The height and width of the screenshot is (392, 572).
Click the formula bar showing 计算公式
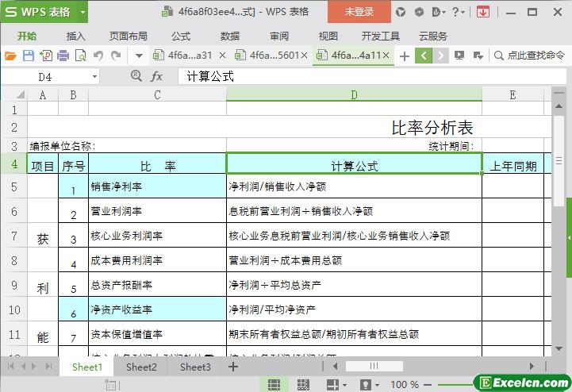(x=372, y=76)
